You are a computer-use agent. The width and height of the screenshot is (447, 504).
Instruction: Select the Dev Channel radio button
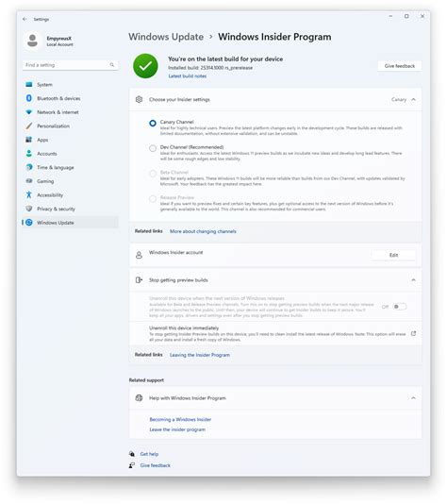tap(153, 148)
